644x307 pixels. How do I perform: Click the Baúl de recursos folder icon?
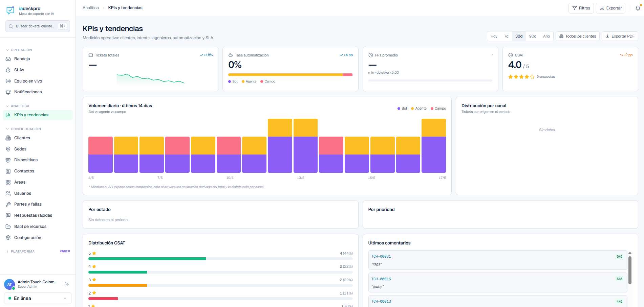click(8, 227)
